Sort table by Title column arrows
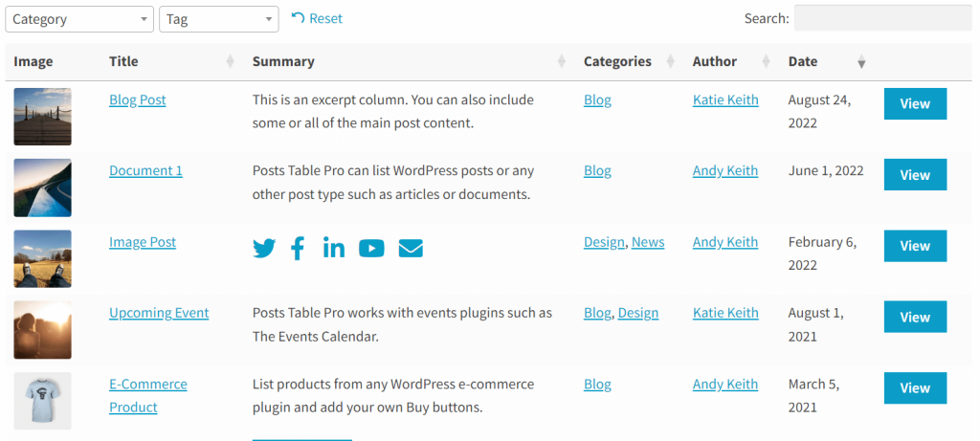This screenshot has height=441, width=980. (x=230, y=61)
